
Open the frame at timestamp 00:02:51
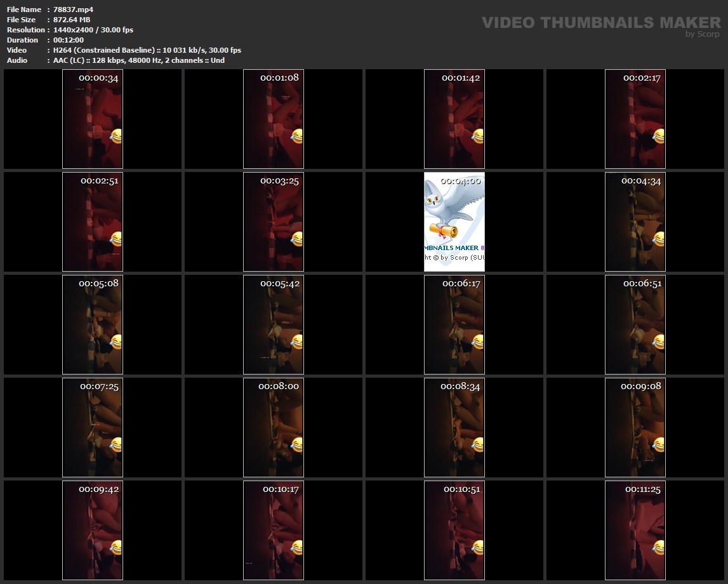pyautogui.click(x=93, y=222)
